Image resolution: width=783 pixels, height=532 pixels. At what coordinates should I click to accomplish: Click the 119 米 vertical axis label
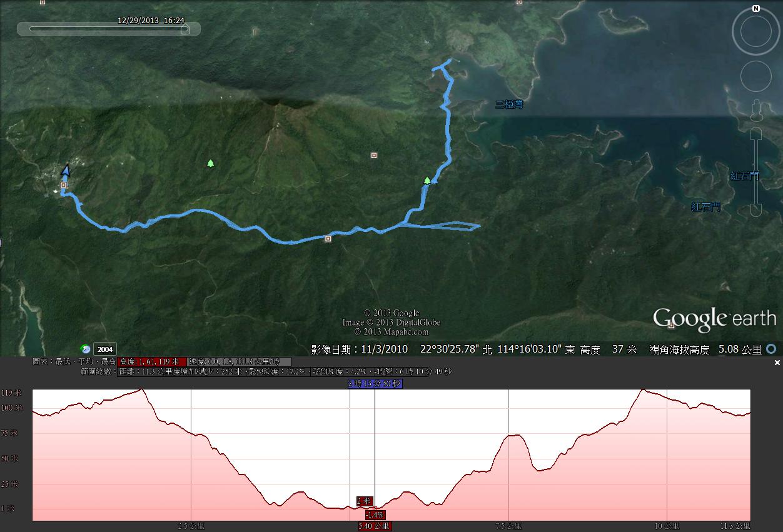[11, 393]
